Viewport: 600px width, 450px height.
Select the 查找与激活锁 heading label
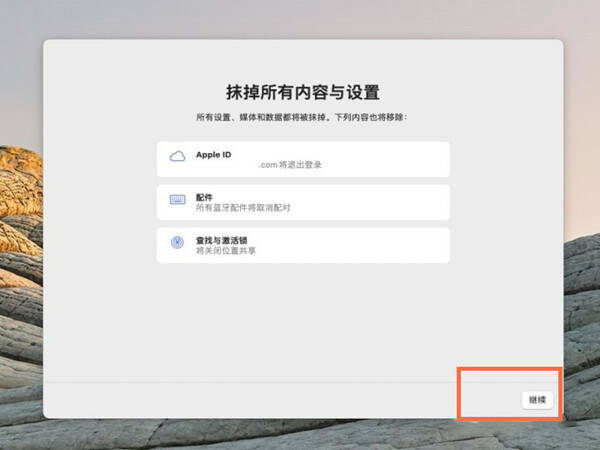(222, 240)
